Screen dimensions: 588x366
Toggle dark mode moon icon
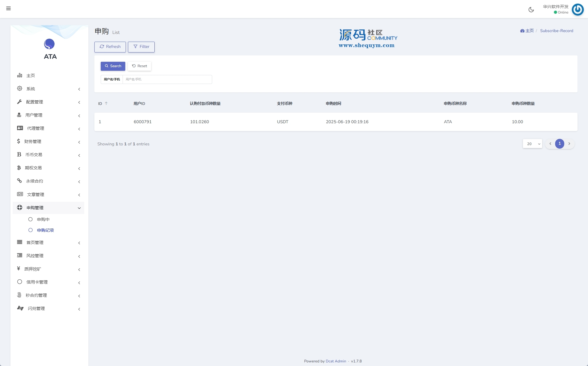click(x=531, y=10)
